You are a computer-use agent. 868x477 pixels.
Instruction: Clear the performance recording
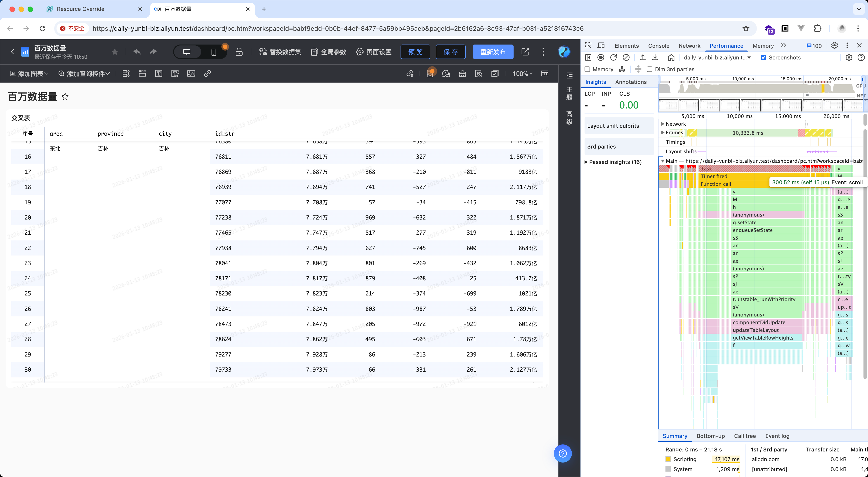626,58
